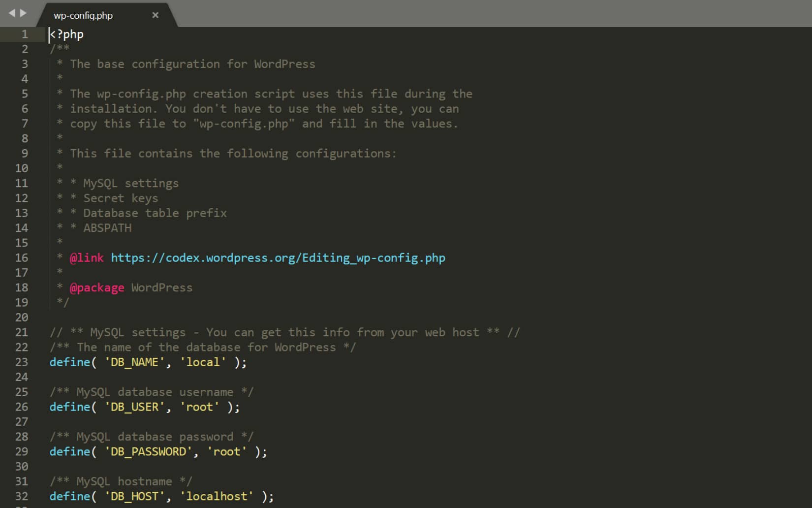Screen dimensions: 812x508
Task: Click the back navigation arrow
Action: 11,13
